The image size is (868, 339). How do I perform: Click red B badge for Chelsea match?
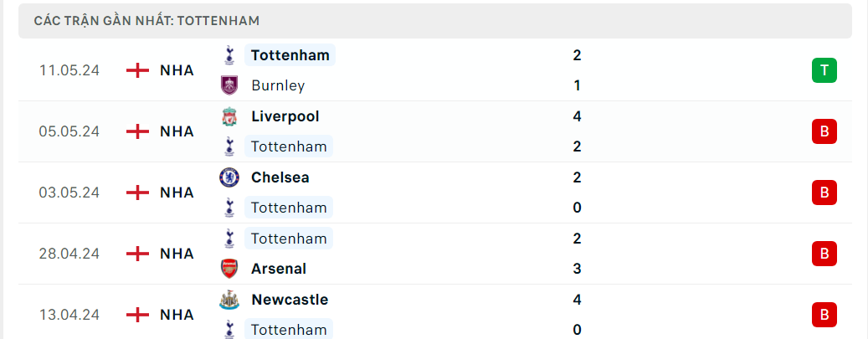pos(824,193)
